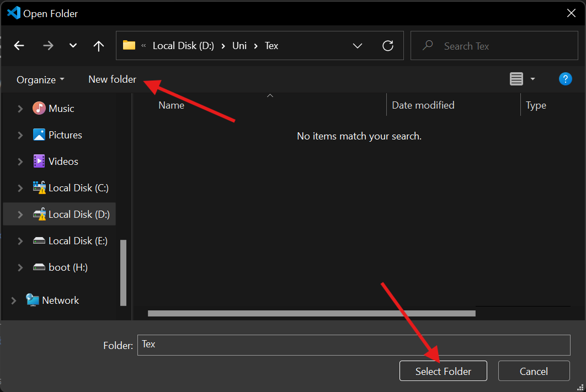Go up one folder level
586x392 pixels.
coord(99,46)
